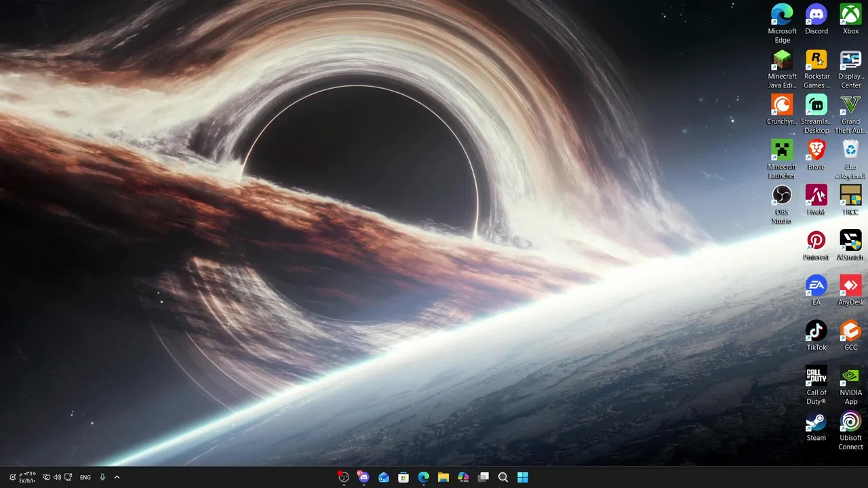Switch to the taskbar app with red recording dot
The image size is (868, 488).
click(x=344, y=477)
